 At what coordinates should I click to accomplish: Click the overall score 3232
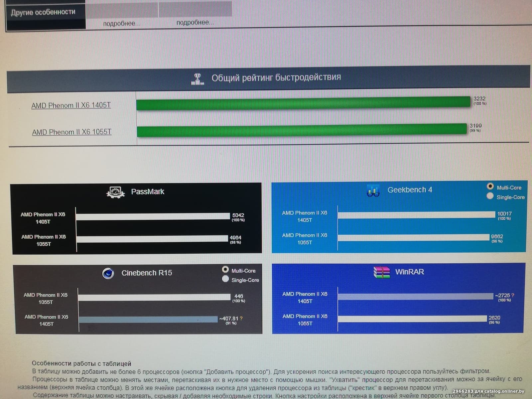point(479,98)
